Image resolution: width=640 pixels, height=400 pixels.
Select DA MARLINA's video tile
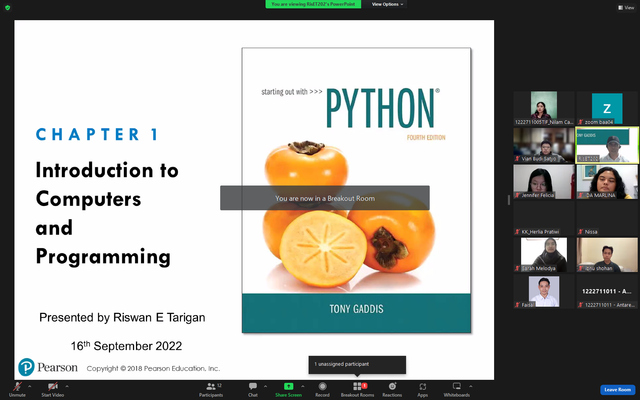pos(607,182)
